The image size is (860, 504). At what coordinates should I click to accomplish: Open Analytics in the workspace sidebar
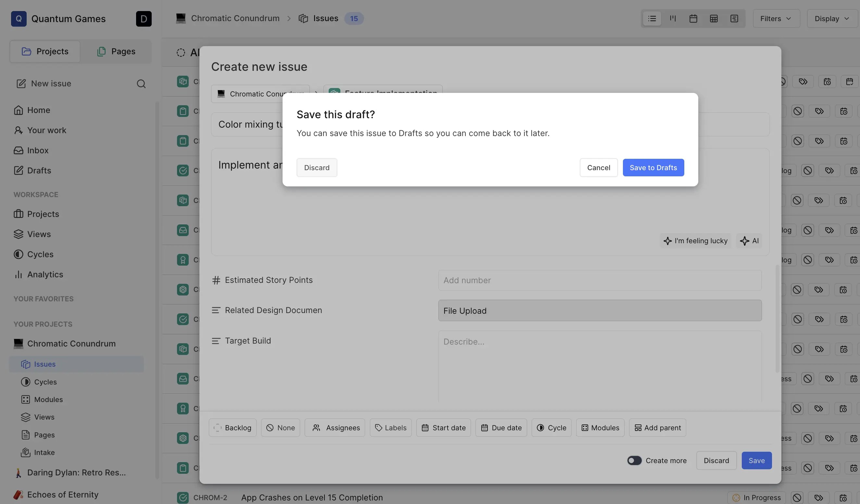coord(45,275)
